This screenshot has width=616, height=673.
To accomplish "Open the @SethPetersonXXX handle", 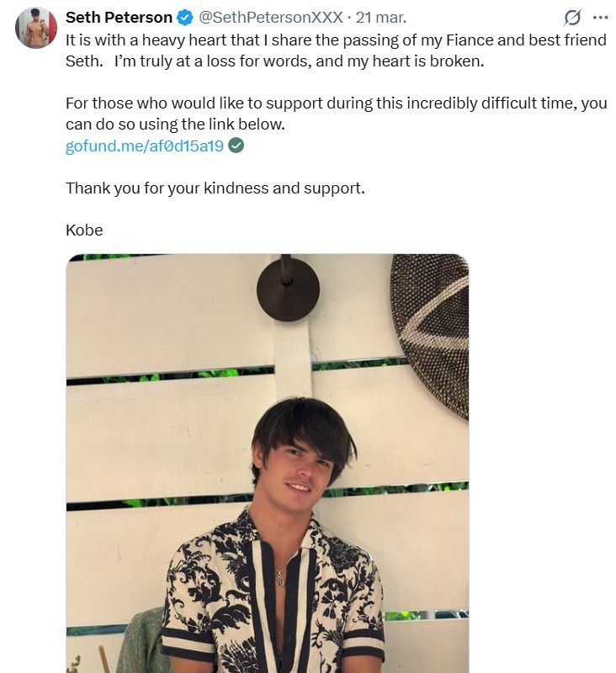I will 270,18.
